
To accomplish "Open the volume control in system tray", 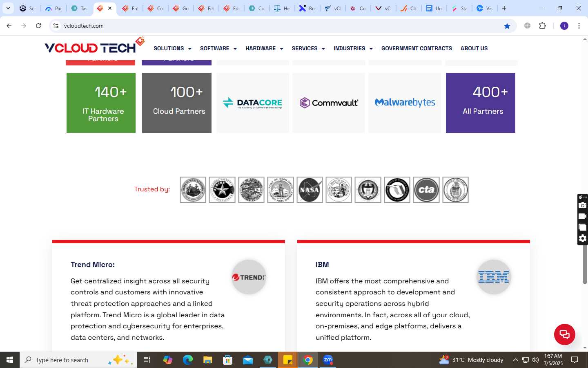I will pos(535,360).
